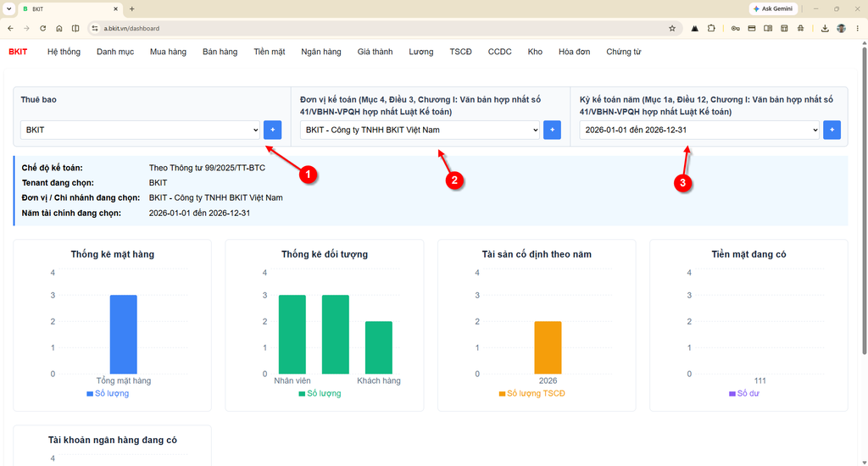The height and width of the screenshot is (466, 868).
Task: Click the Tiền mặt đang có chart title
Action: (748, 254)
